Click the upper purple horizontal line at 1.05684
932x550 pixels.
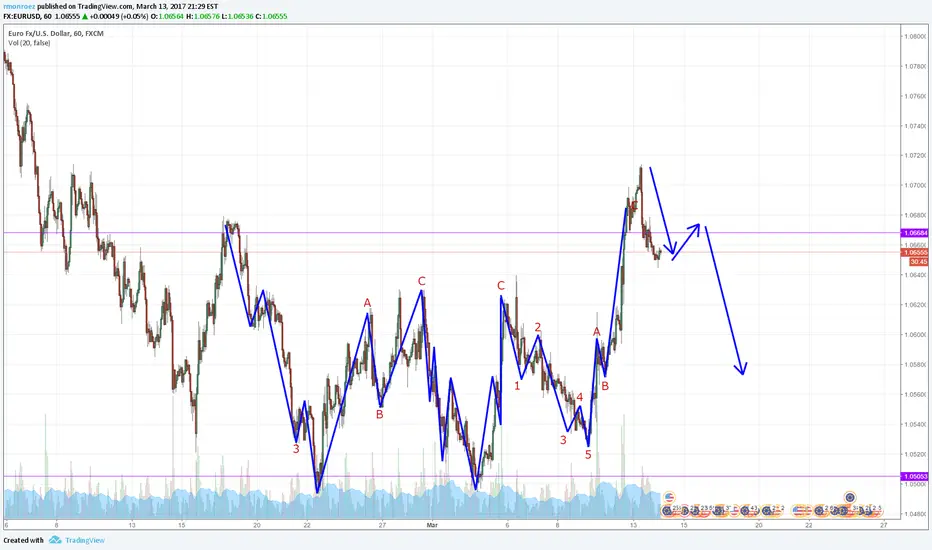pyautogui.click(x=452, y=232)
